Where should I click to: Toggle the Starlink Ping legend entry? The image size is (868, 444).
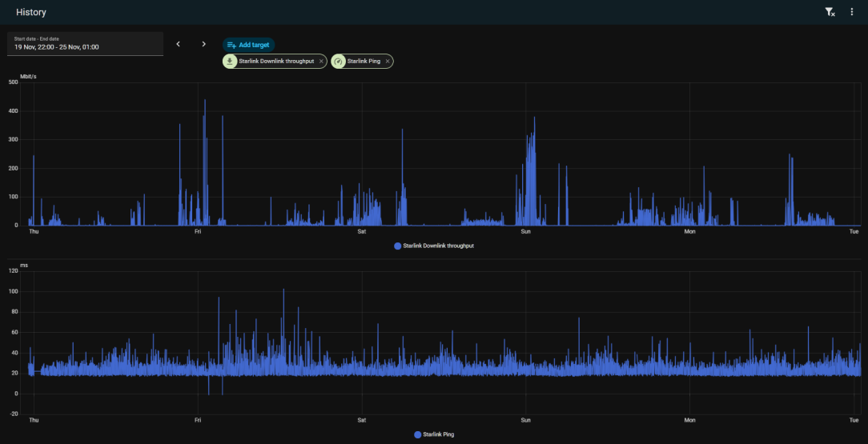click(434, 434)
